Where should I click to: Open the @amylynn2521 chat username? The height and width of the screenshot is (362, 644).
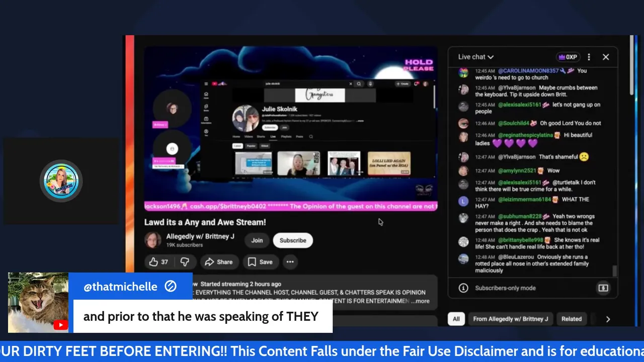point(517,171)
